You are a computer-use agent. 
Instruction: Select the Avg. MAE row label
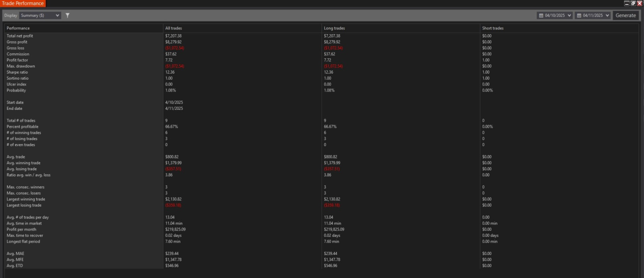tap(15, 253)
